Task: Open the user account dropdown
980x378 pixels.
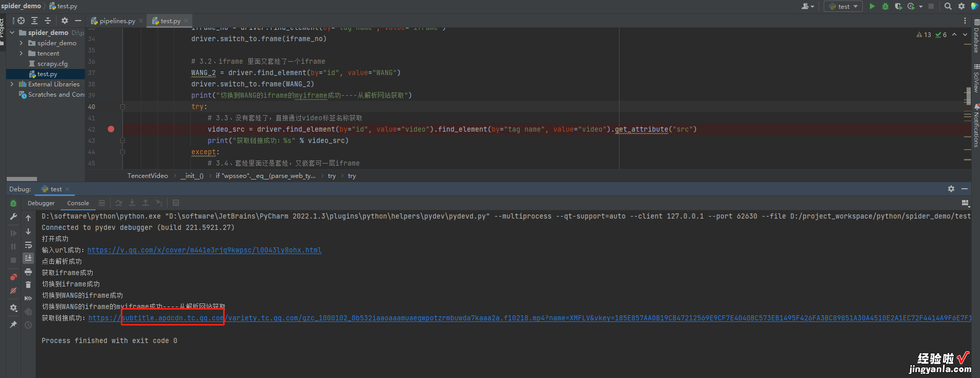Action: [x=807, y=6]
